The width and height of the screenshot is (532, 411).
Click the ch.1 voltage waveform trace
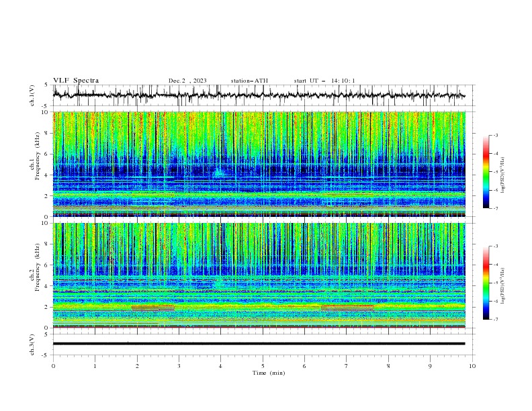coord(259,95)
